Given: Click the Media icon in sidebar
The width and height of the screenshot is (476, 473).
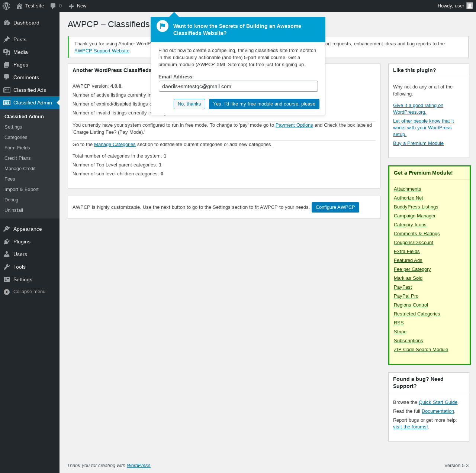Looking at the screenshot, I should pyautogui.click(x=7, y=52).
